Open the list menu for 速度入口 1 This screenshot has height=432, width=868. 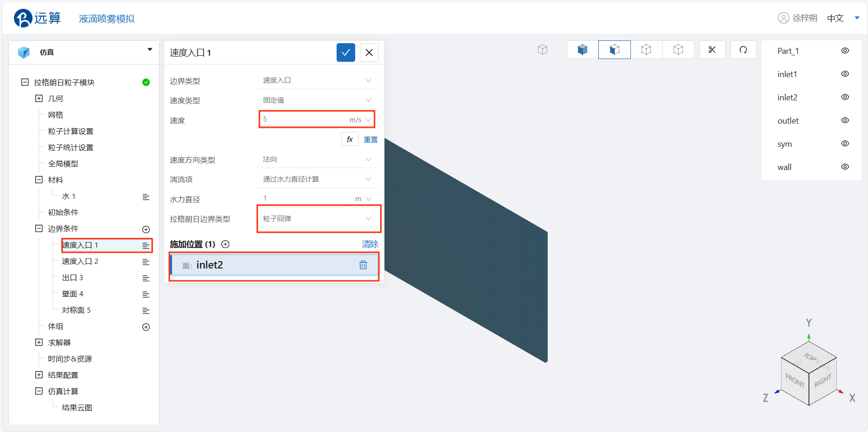tap(146, 246)
